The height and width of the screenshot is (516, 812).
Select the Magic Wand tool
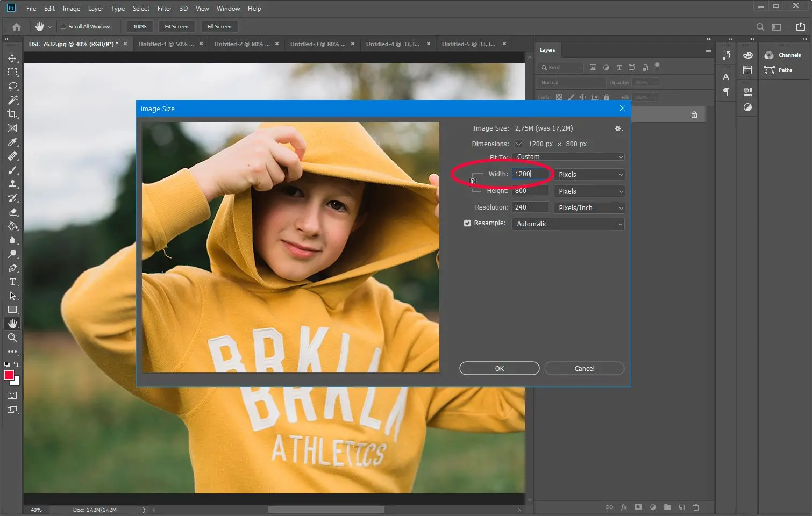tap(12, 100)
